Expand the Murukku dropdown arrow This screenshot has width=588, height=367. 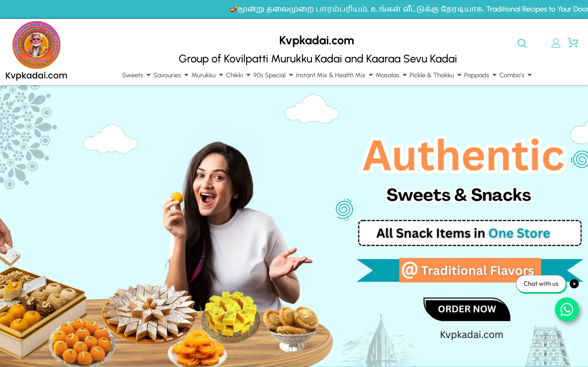coord(221,75)
